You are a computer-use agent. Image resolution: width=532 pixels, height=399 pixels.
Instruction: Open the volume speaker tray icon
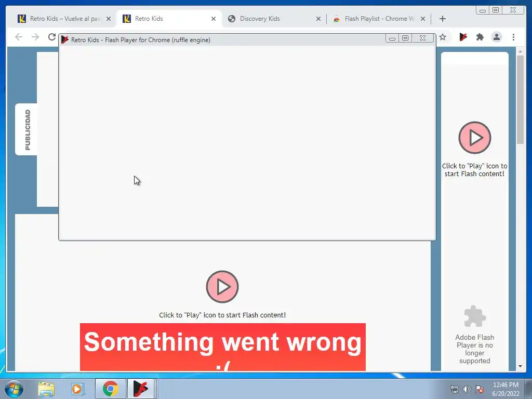tap(467, 389)
